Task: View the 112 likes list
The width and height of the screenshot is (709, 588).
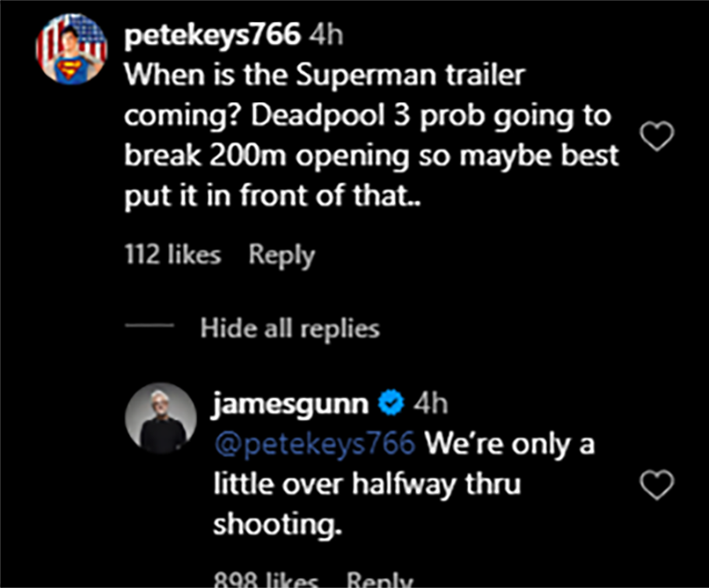Action: [172, 255]
